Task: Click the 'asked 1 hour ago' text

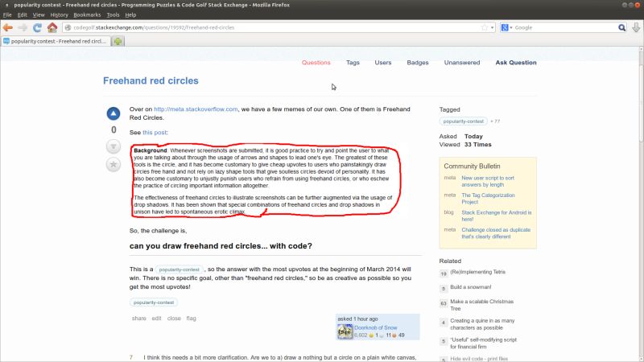Action: click(357, 319)
